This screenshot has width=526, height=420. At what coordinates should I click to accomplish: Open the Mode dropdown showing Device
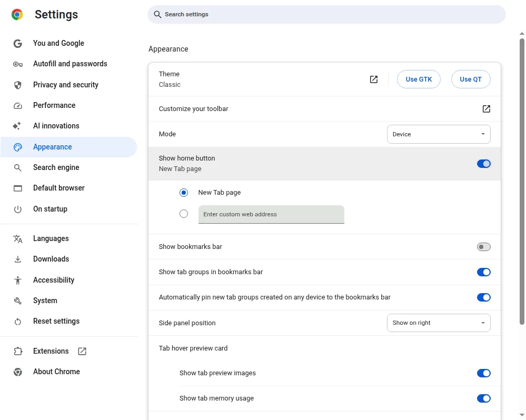pyautogui.click(x=439, y=134)
